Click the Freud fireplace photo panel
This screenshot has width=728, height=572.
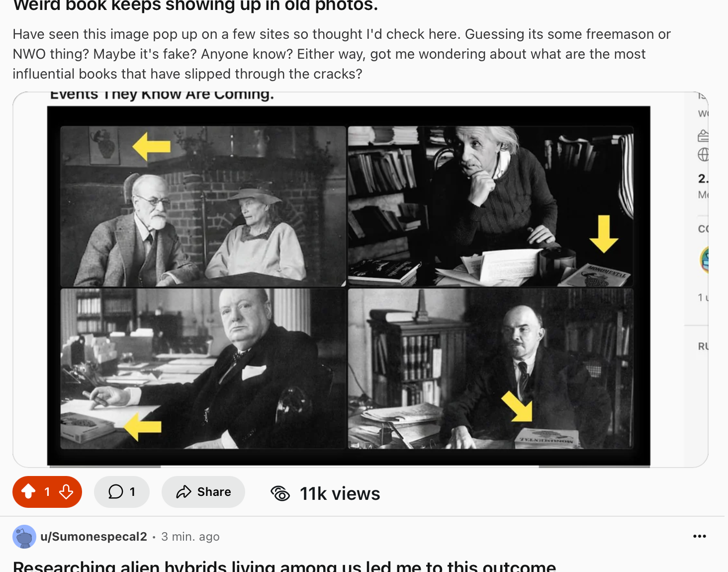coord(203,206)
